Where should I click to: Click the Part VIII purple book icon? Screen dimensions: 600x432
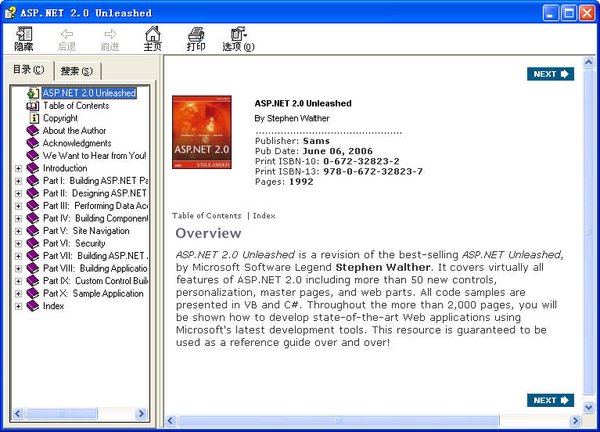tap(33, 268)
